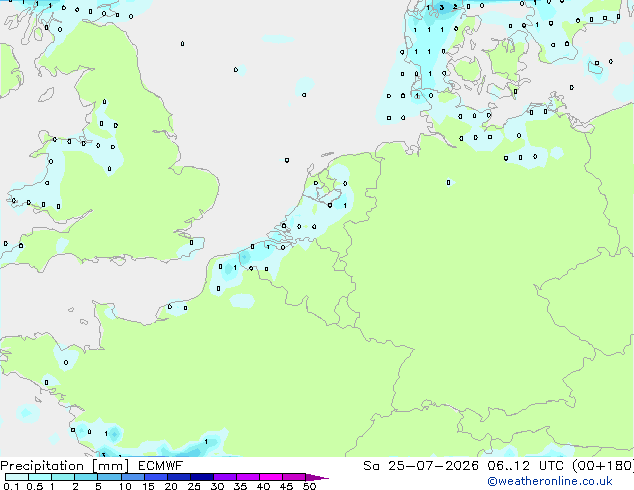The image size is (634, 490).
Task: Click the legend scale value '0.1'
Action: [11, 486]
